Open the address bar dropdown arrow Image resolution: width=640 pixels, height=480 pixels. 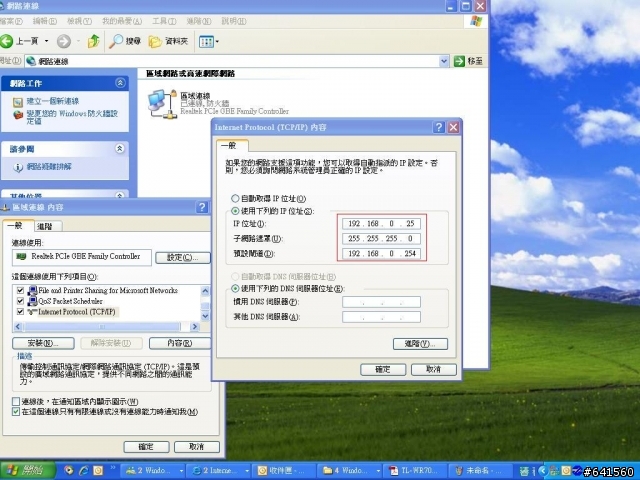pos(444,61)
